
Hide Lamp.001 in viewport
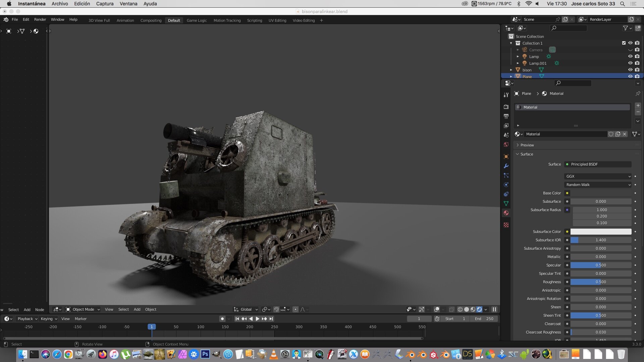[630, 63]
